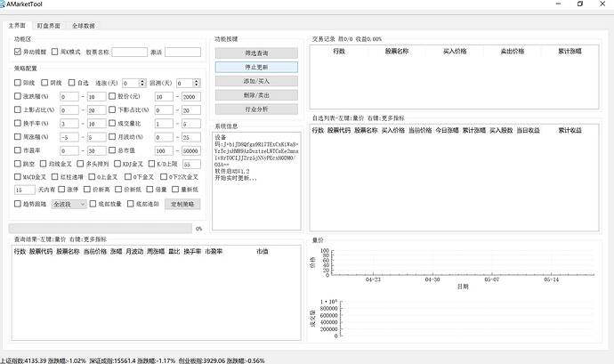Viewport: 614px width, 364px height.
Task: Maximize the AMarketTool window
Action: pyautogui.click(x=580, y=4)
